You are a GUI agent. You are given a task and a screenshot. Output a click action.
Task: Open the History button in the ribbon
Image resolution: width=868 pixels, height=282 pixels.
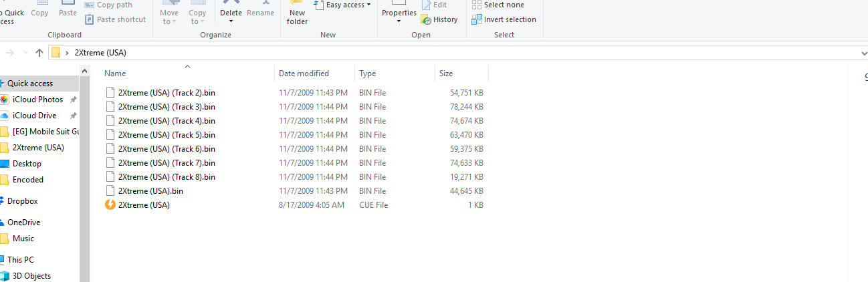pos(439,19)
